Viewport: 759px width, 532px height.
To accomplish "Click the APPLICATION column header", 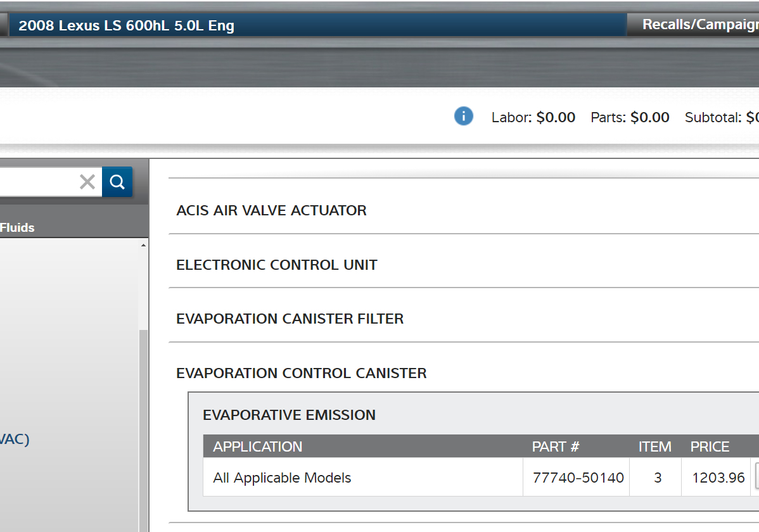I will [x=257, y=446].
